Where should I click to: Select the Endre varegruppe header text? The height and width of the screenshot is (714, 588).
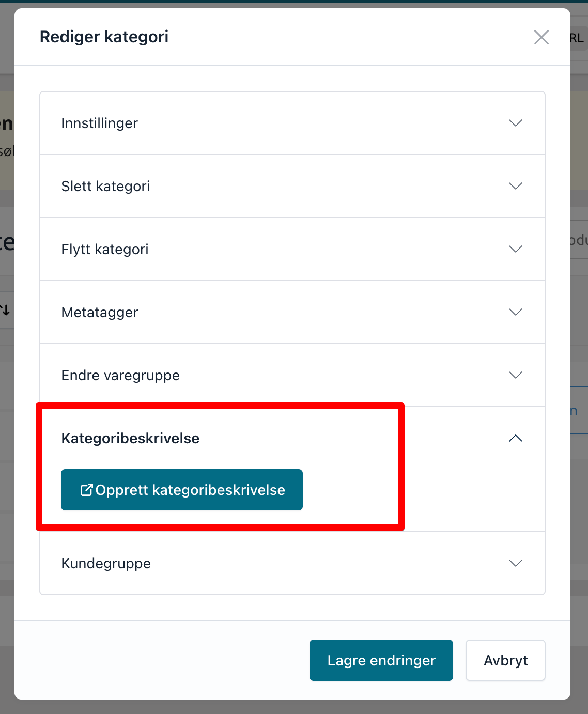[x=120, y=376]
